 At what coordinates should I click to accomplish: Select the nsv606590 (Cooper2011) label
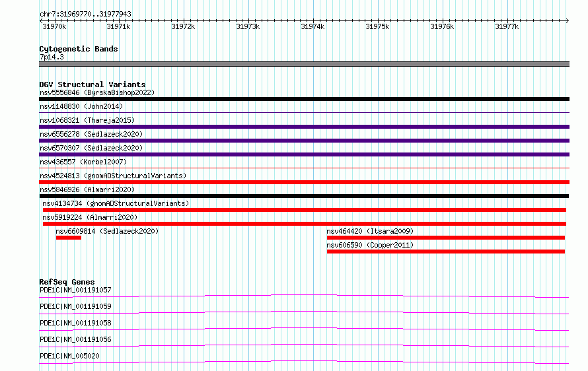(x=370, y=245)
